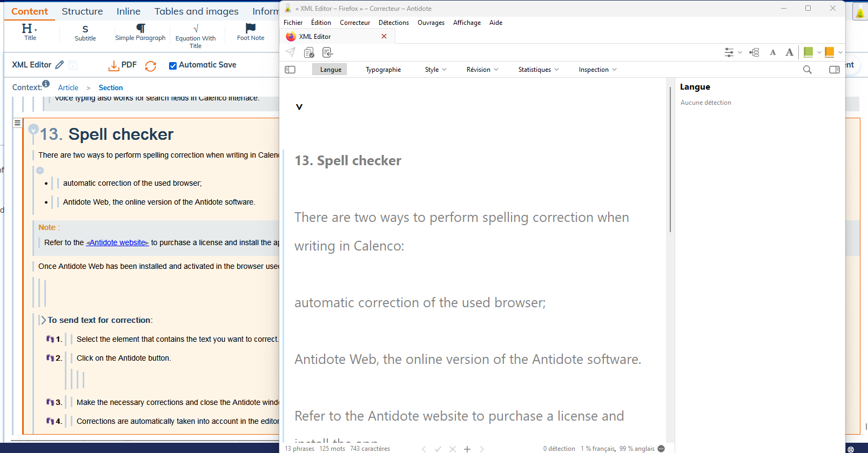Go to next detection arrow

pyautogui.click(x=482, y=449)
